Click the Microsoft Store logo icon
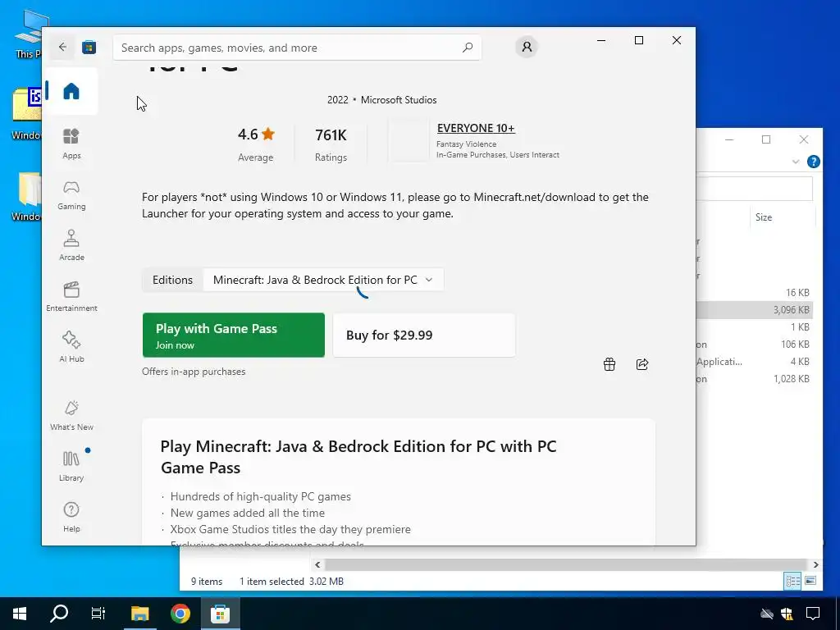This screenshot has width=840, height=630. (89, 47)
